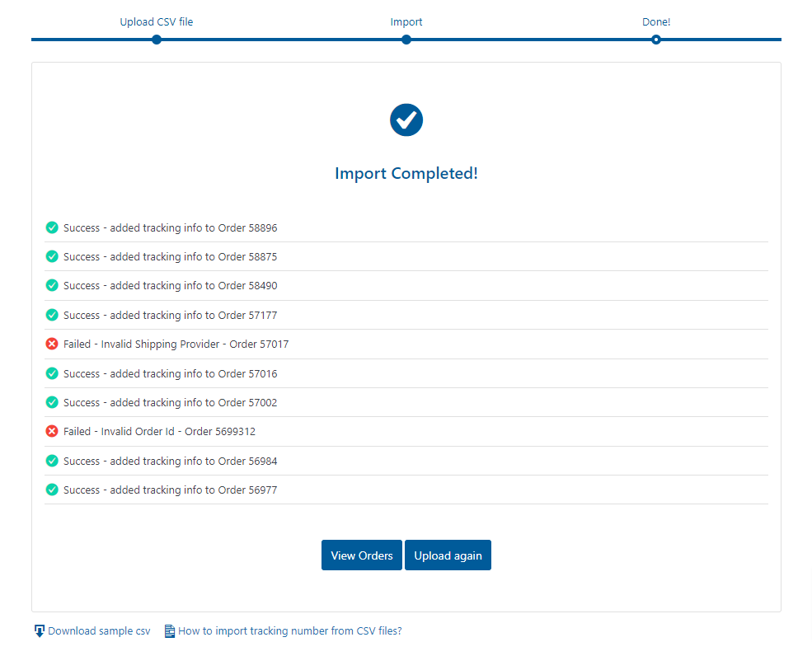Click the document icon beside CSV help link

(169, 631)
